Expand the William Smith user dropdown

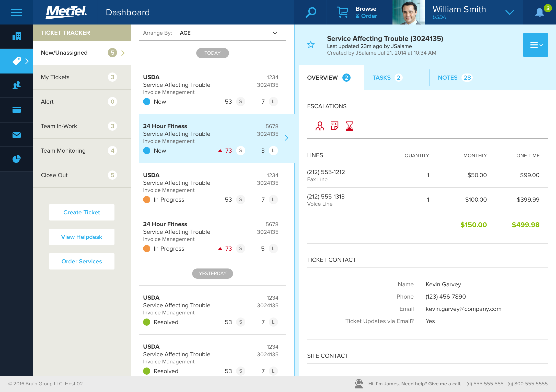click(x=509, y=12)
